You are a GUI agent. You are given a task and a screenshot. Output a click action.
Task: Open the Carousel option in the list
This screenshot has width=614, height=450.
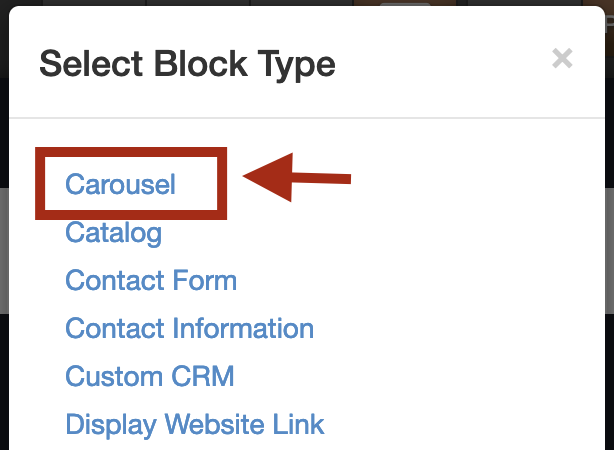120,184
